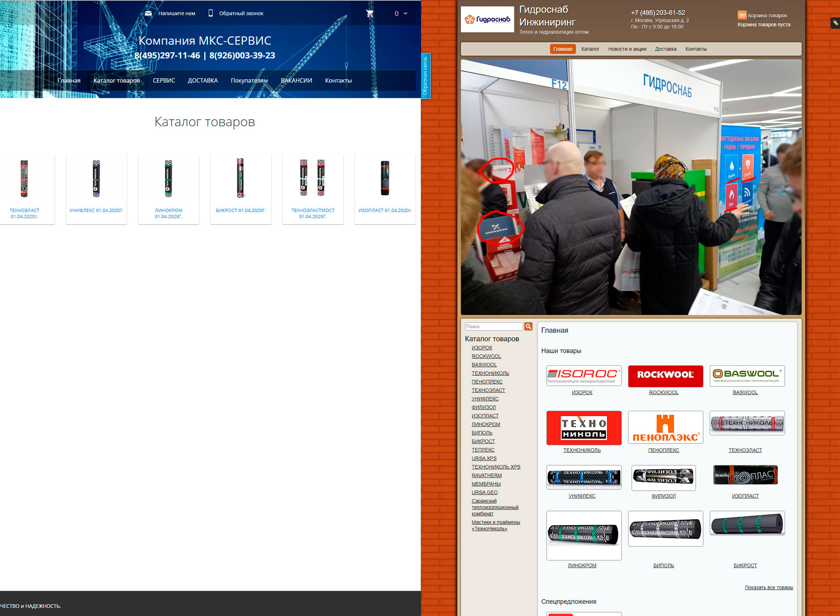
Task: Click the ИЗОПЛАСТ roll image tile
Action: 746,475
